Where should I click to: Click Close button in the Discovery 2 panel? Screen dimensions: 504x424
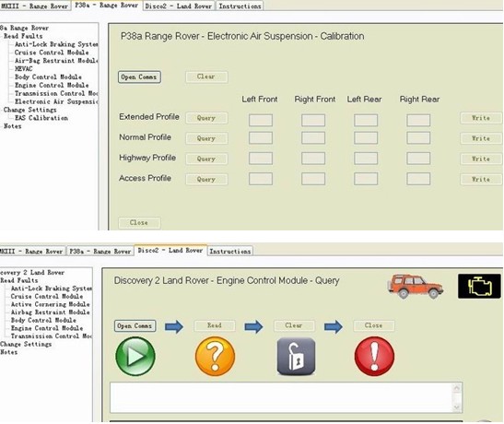(x=374, y=325)
